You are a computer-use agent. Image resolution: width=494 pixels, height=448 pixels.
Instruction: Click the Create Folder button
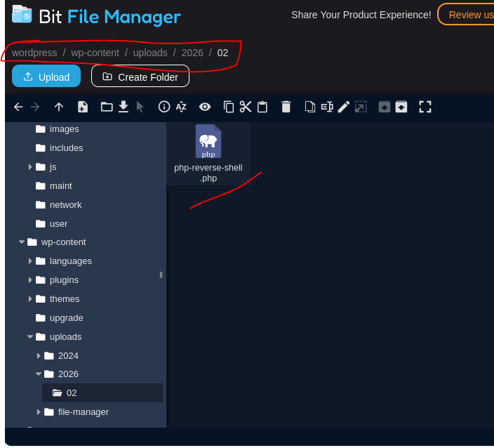tap(140, 77)
